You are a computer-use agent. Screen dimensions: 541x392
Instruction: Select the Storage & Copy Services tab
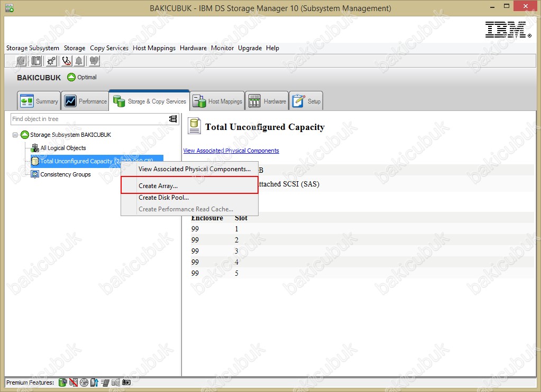point(149,101)
